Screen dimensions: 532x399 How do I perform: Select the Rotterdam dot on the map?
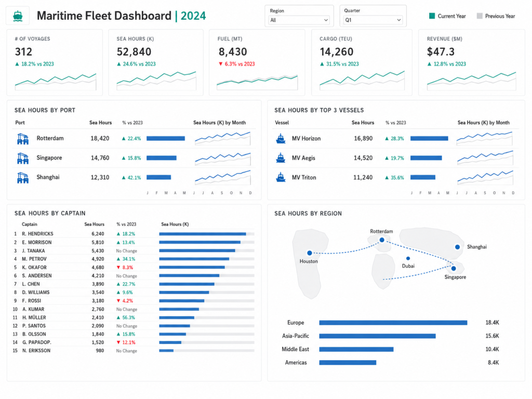382,240
